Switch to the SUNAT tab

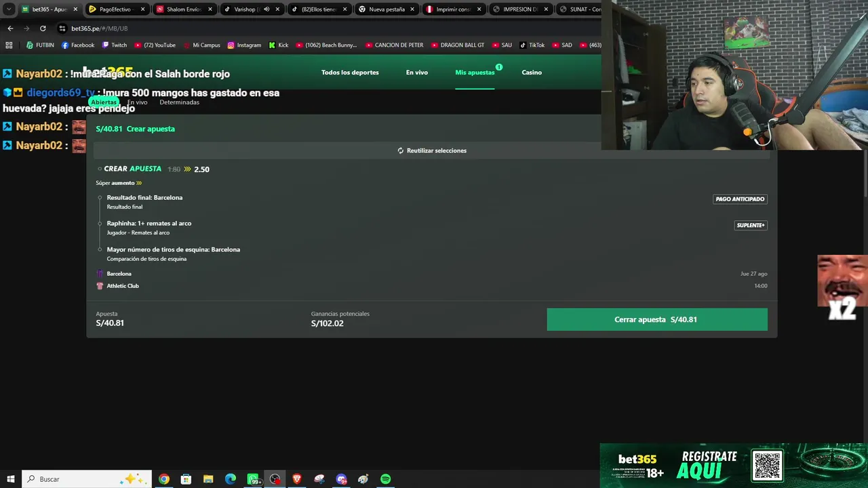point(580,9)
